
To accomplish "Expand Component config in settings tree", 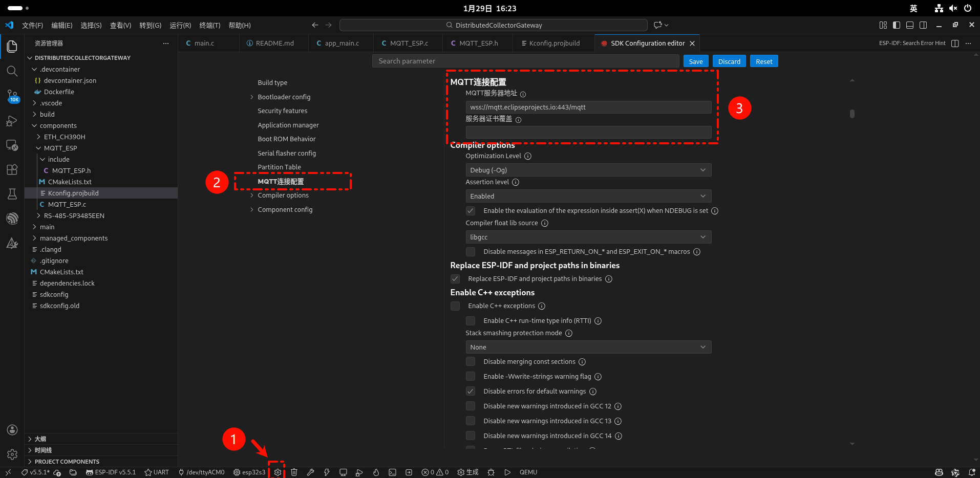I will tap(285, 210).
